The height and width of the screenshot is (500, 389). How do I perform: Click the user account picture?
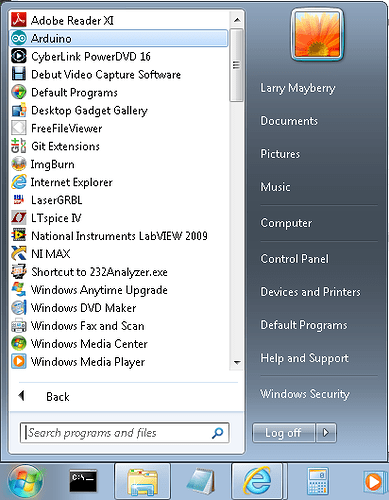tap(317, 35)
